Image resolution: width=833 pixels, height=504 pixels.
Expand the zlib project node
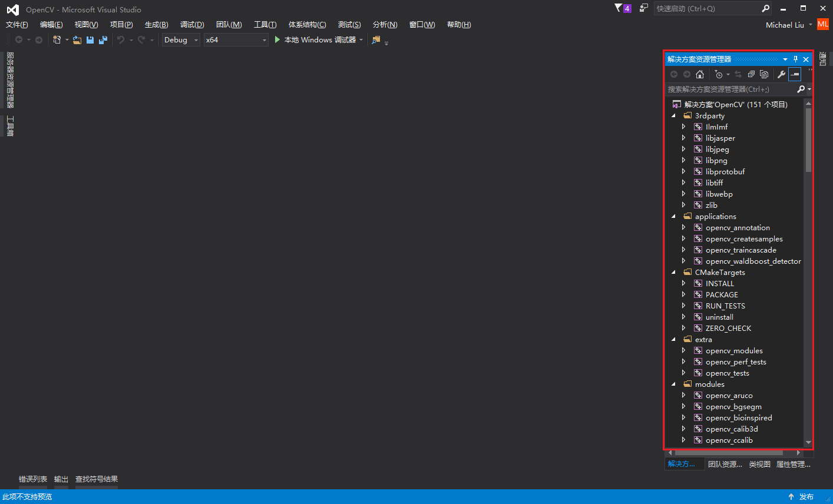683,205
